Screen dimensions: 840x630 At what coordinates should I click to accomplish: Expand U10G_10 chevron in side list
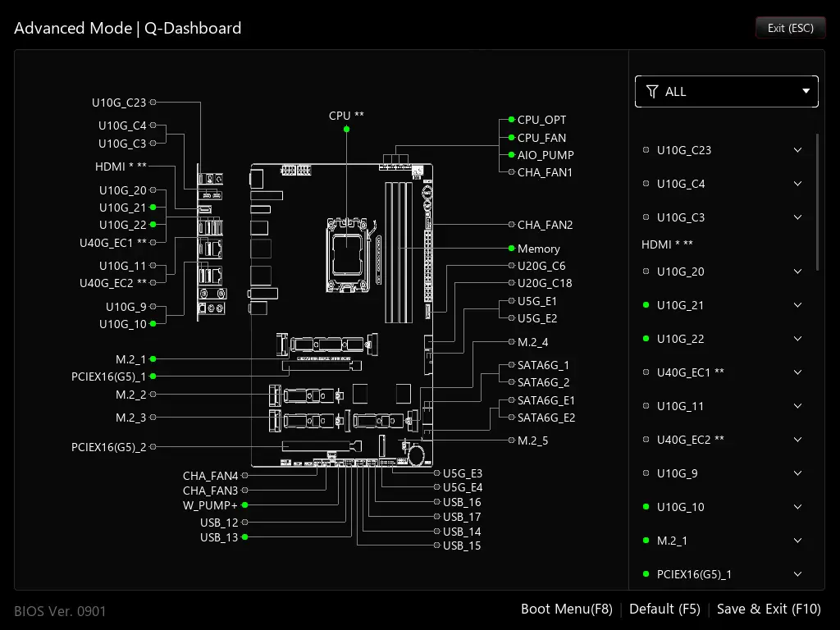797,507
